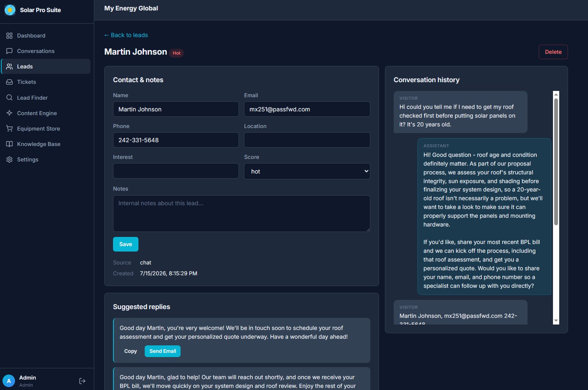Click the Back to leads link

pyautogui.click(x=126, y=35)
